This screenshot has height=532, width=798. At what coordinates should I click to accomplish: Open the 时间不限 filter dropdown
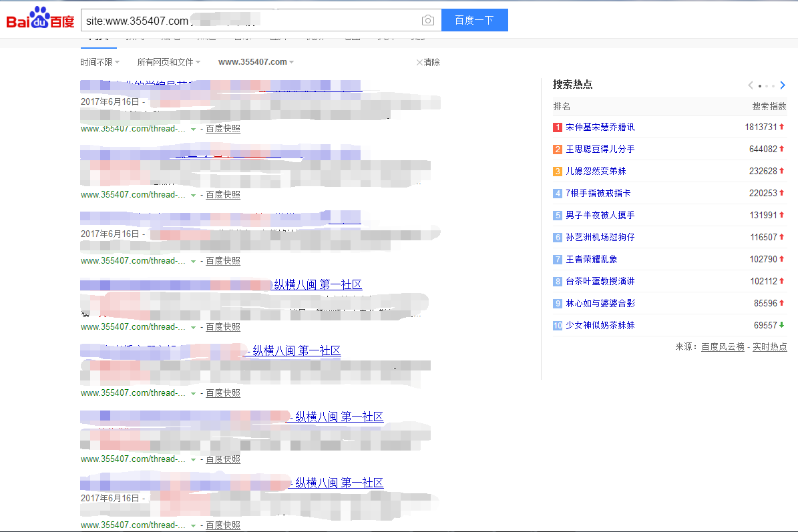tap(97, 61)
